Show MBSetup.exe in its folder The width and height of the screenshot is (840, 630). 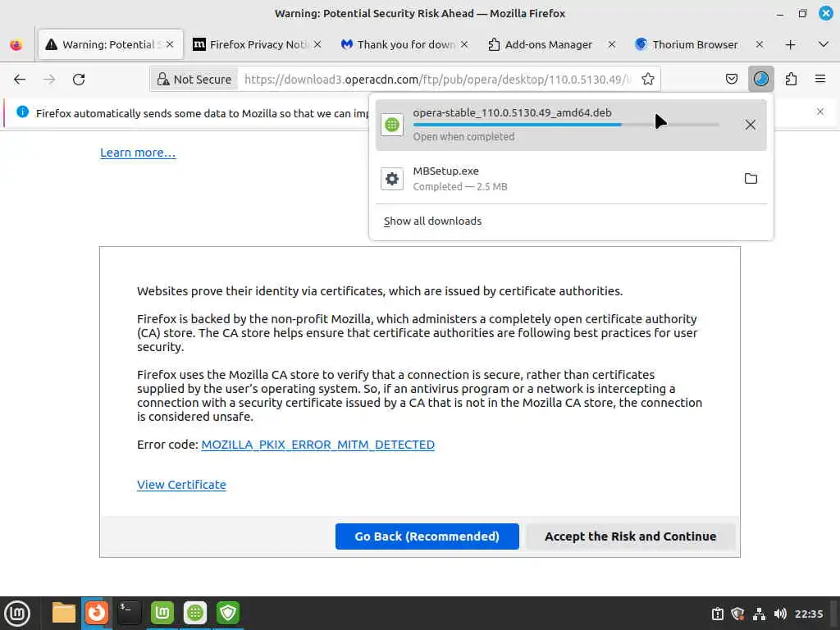point(751,178)
